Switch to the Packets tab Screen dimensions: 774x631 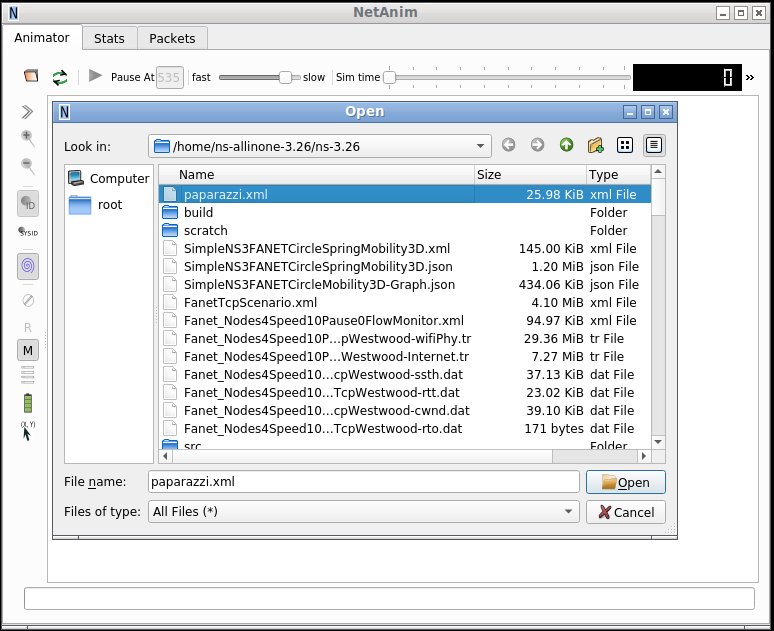point(172,38)
